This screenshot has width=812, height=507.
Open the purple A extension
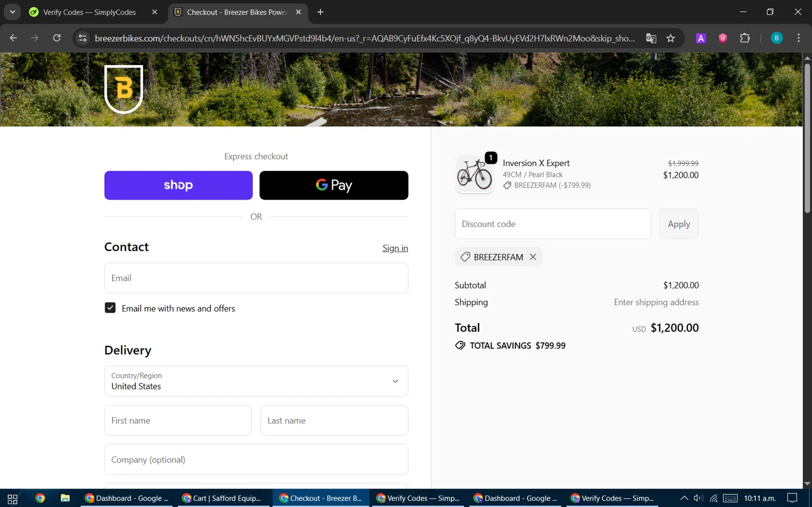coord(701,38)
